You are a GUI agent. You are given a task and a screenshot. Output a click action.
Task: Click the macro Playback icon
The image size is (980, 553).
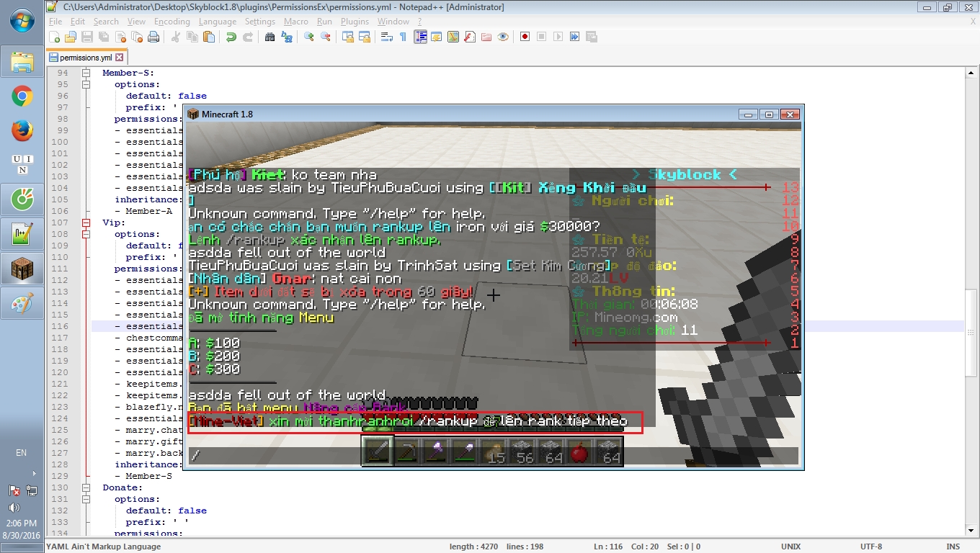tap(558, 37)
